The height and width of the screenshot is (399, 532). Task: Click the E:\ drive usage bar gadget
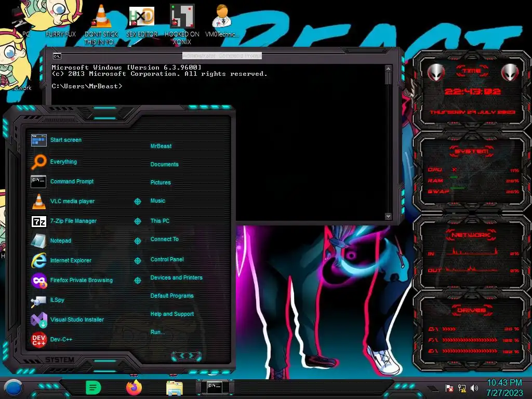474,352
